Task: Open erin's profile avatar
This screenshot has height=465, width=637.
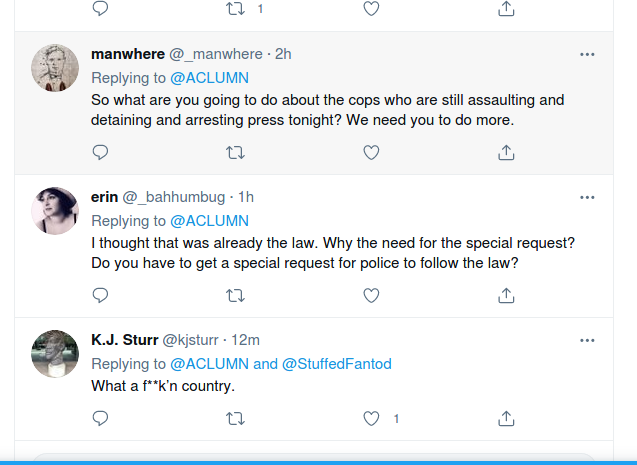Action: tap(55, 211)
